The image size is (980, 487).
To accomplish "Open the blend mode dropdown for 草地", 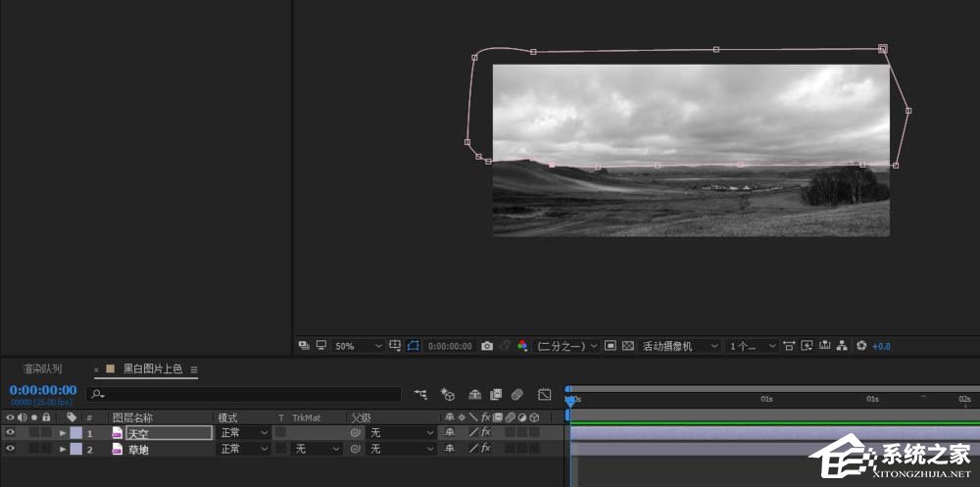I will click(x=243, y=449).
